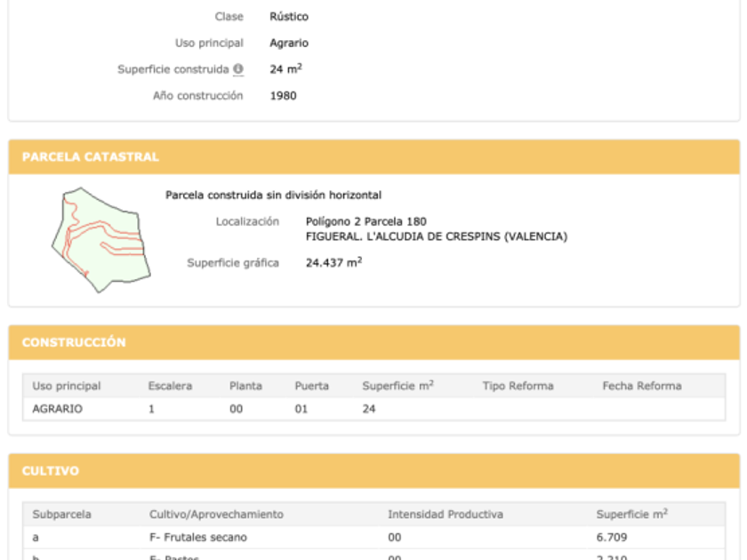
Task: Click the 1980 construction year value
Action: [x=283, y=96]
